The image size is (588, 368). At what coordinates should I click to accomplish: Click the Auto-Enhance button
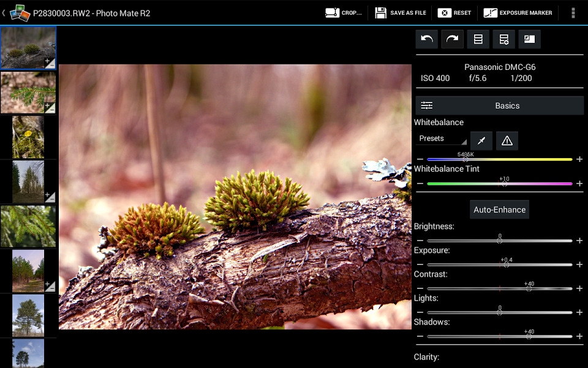(499, 210)
